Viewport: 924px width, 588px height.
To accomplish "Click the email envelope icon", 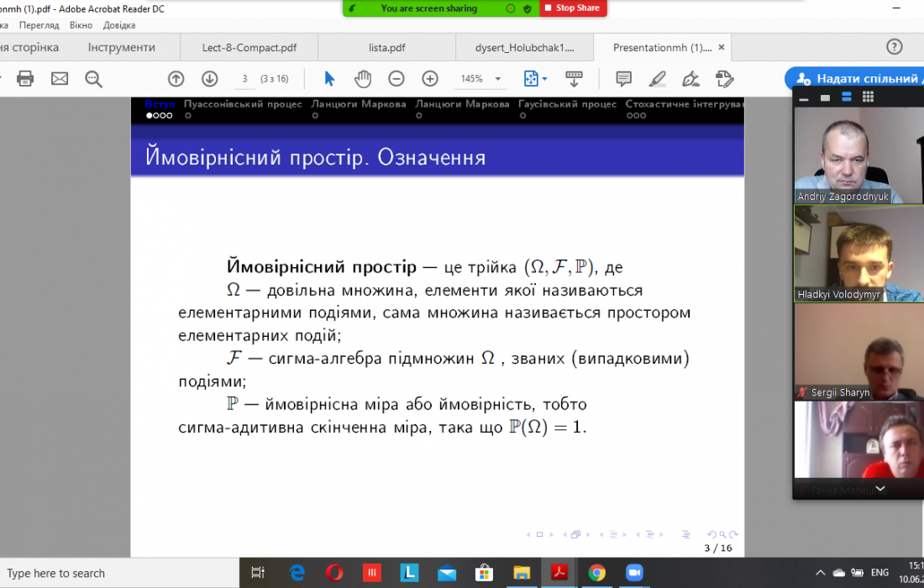I will point(60,79).
